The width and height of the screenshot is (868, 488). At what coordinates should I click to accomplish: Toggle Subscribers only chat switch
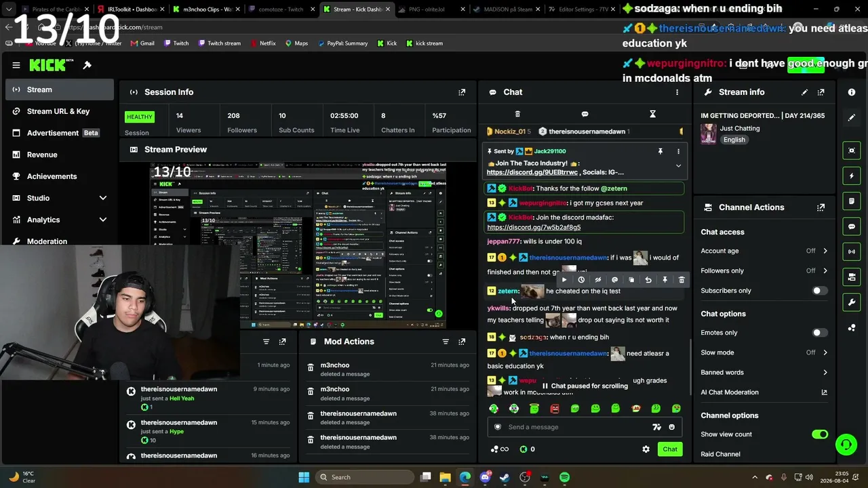pyautogui.click(x=820, y=291)
